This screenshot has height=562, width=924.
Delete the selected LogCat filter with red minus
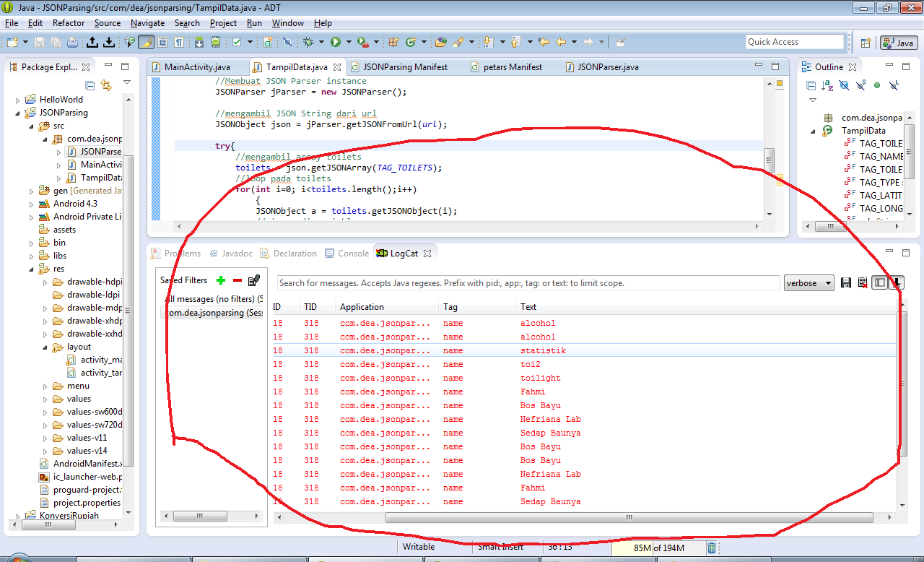coord(237,280)
